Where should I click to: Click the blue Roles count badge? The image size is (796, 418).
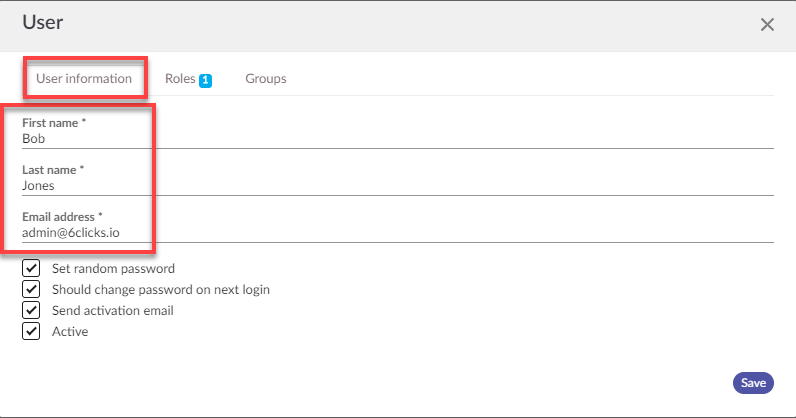pyautogui.click(x=205, y=80)
